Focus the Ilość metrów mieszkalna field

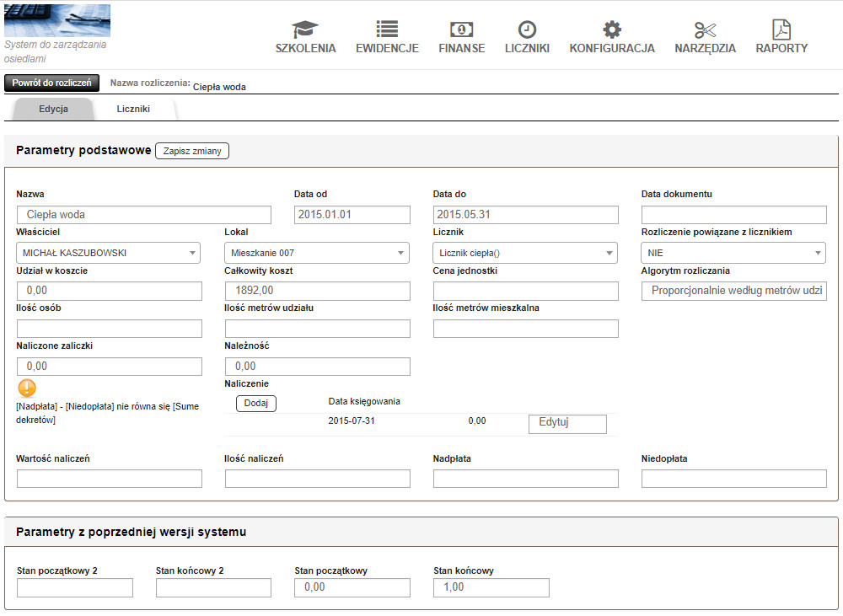pyautogui.click(x=526, y=329)
